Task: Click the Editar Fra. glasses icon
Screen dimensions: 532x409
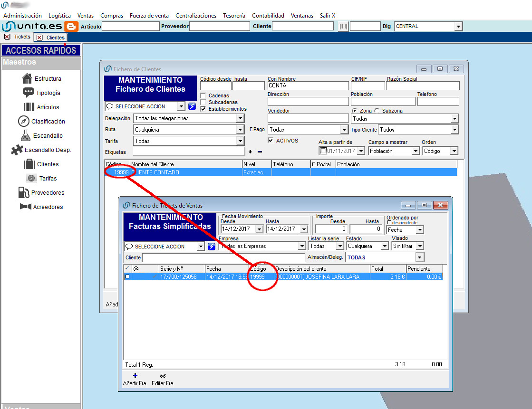Action: (163, 376)
